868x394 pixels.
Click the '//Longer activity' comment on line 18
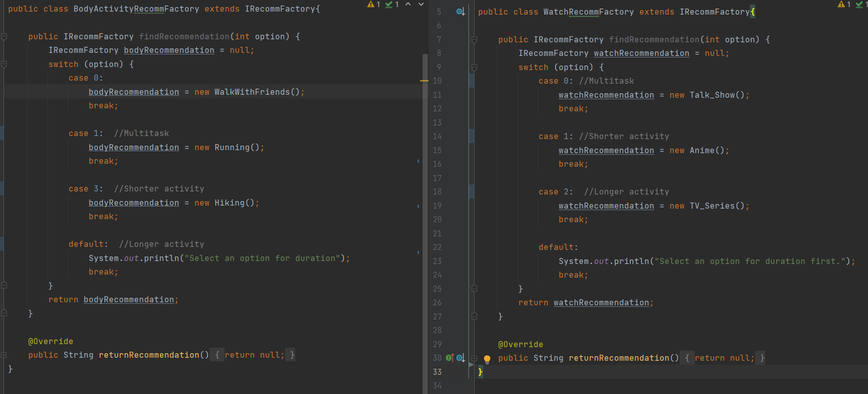point(627,191)
